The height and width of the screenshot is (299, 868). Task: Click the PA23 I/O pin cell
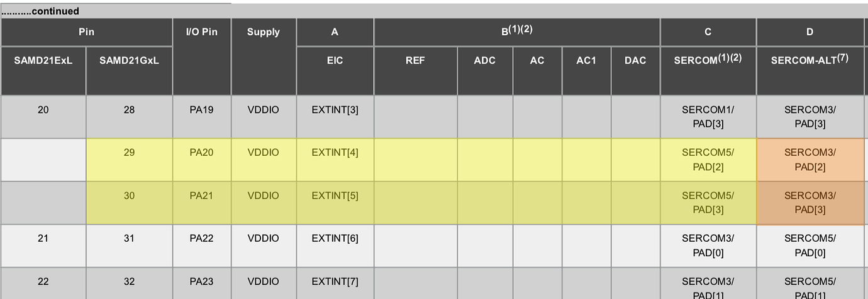pyautogui.click(x=201, y=281)
